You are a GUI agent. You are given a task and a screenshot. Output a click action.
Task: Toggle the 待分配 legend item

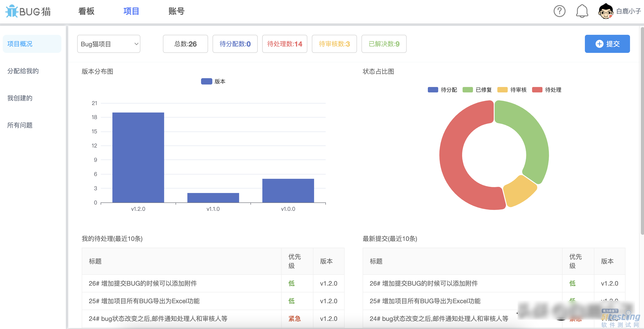tap(442, 90)
